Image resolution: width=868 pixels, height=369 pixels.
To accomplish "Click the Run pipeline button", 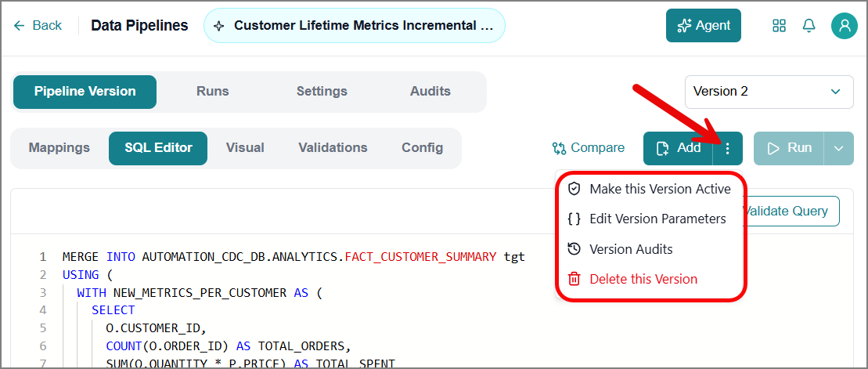I will click(x=789, y=148).
